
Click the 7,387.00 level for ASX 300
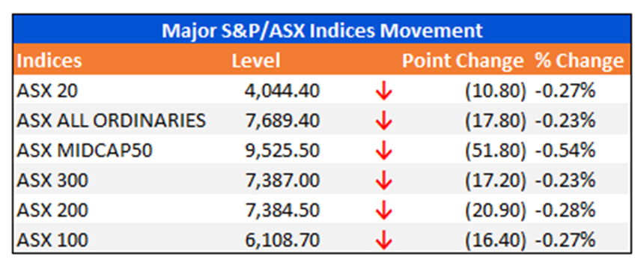[282, 181]
